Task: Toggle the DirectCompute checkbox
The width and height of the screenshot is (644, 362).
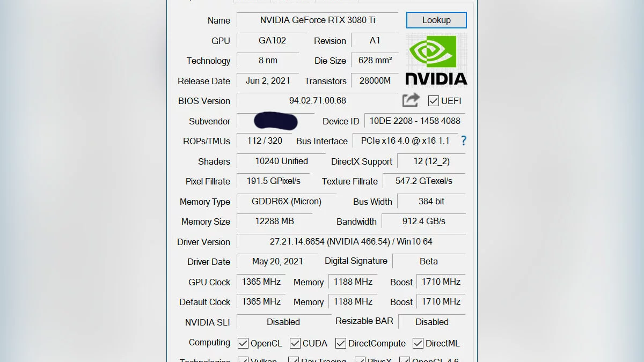Action: [x=341, y=343]
